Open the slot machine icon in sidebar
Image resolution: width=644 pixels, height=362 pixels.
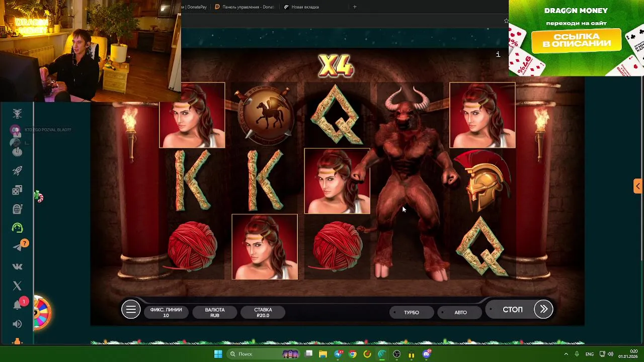pos(17,209)
